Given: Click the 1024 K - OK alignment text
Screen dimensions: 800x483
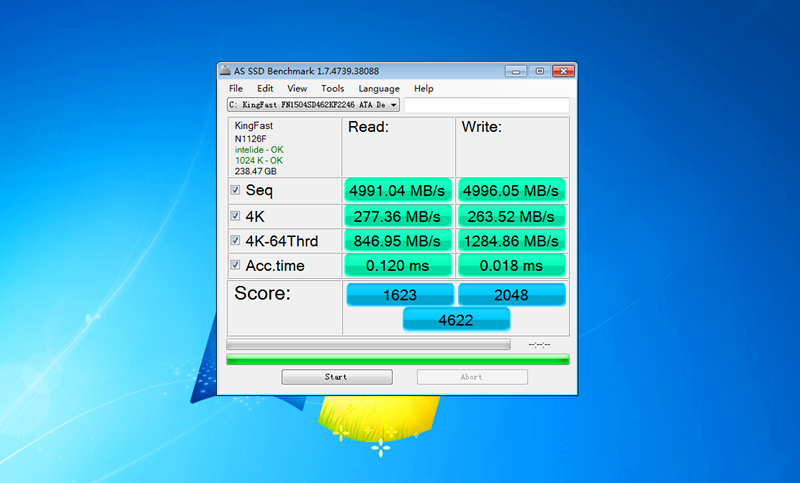Looking at the screenshot, I should point(259,160).
